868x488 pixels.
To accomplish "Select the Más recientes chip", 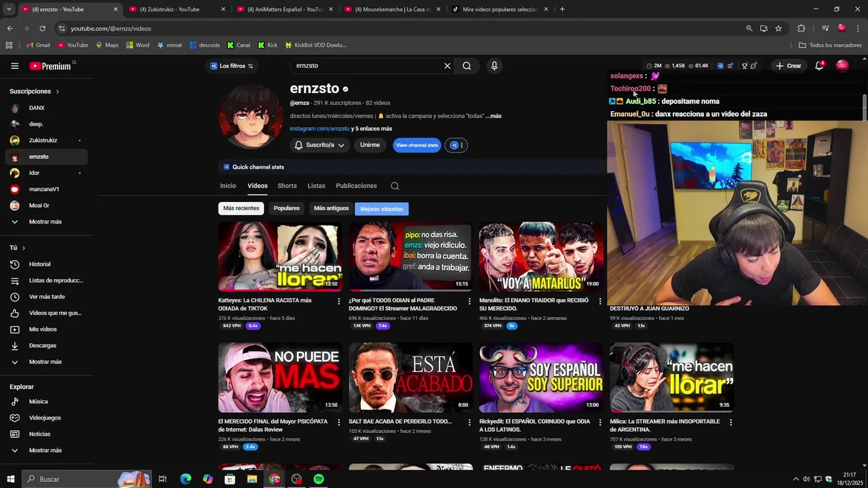I will click(241, 208).
